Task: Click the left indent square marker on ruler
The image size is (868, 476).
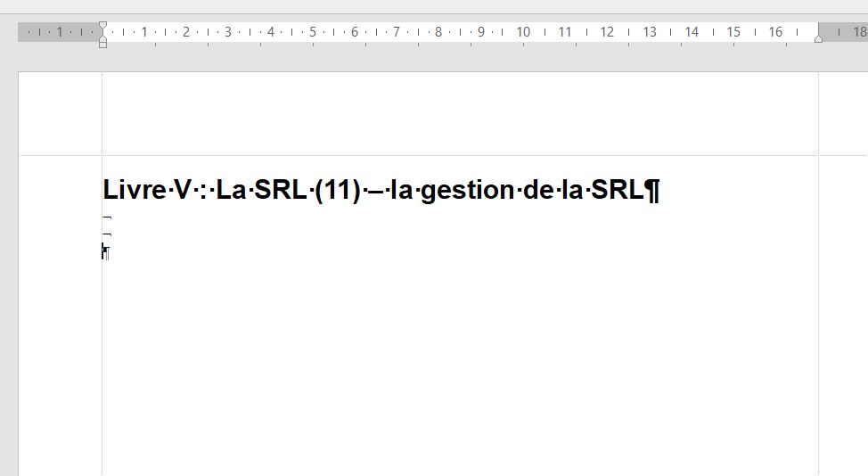Action: coord(102,44)
